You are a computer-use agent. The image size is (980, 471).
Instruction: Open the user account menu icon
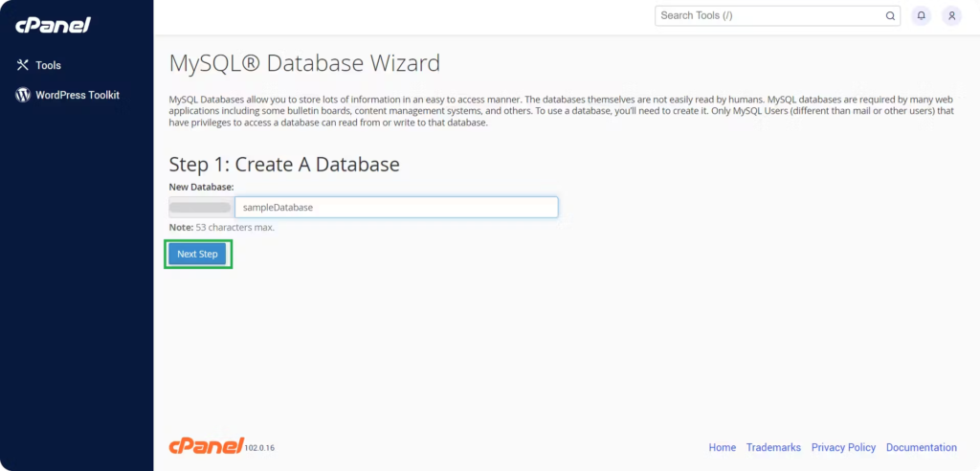coord(951,15)
